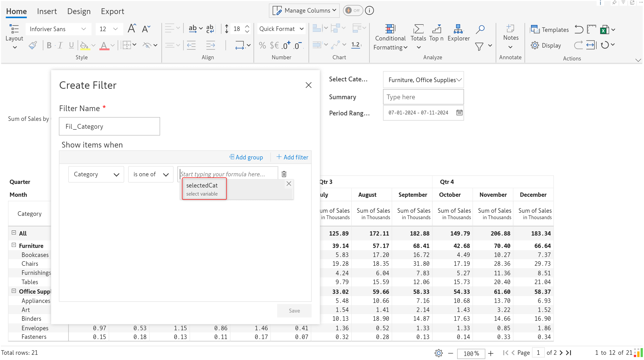Viewport: 644px width, 360px height.
Task: Click the Save button in filter dialog
Action: tap(294, 310)
